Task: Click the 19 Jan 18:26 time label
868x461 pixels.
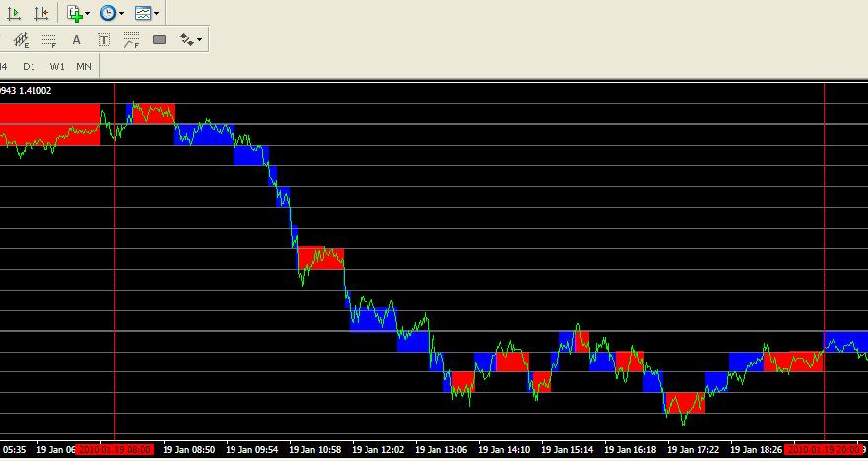Action: [x=757, y=449]
